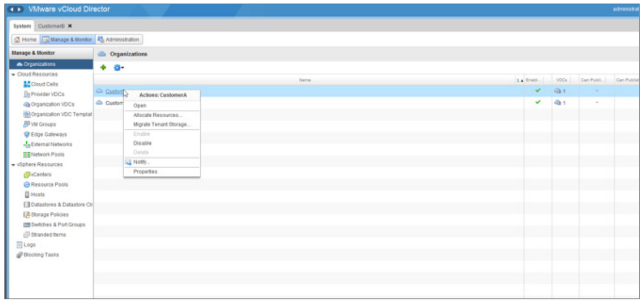
Task: Click the Hosts icon
Action: pos(27,194)
